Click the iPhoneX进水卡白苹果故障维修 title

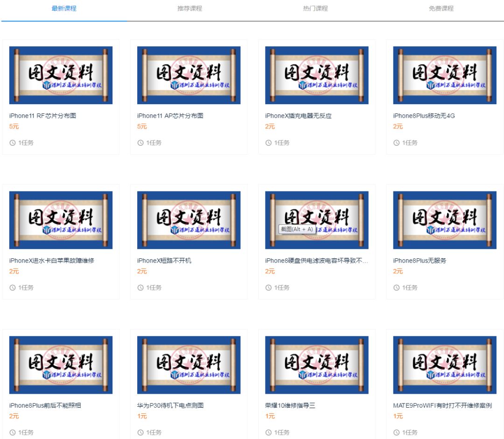coord(51,261)
